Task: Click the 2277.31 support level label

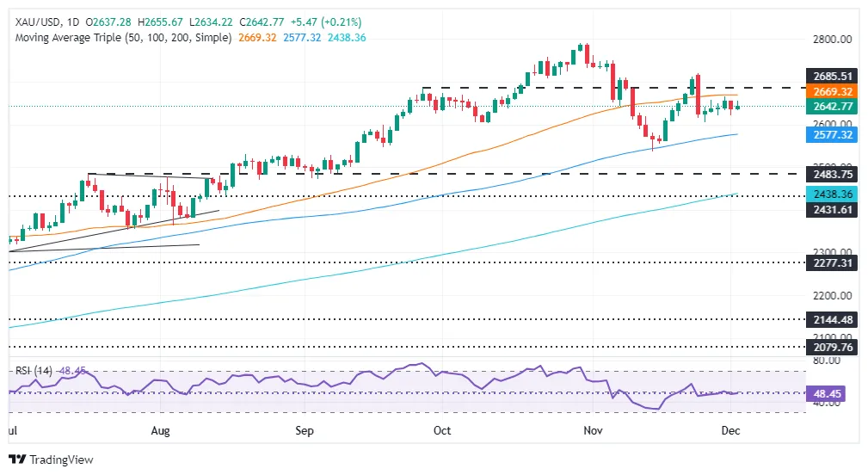Action: point(832,263)
